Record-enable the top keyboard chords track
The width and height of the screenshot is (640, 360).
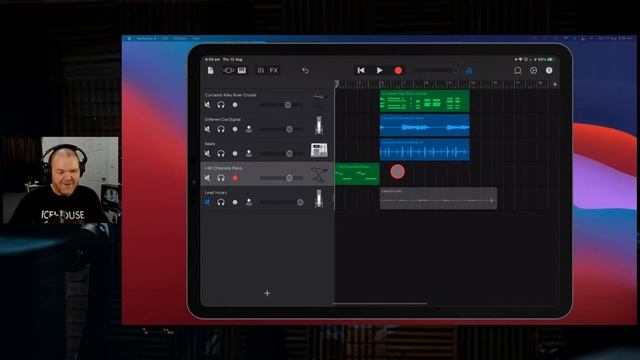pyautogui.click(x=235, y=105)
